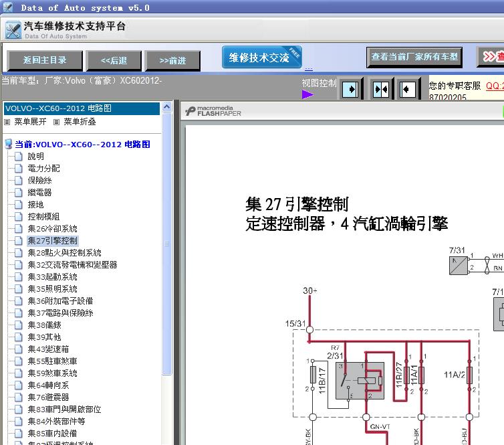The image size is (504, 445).
Task: Open the 說明 tree item
Action: [x=35, y=157]
